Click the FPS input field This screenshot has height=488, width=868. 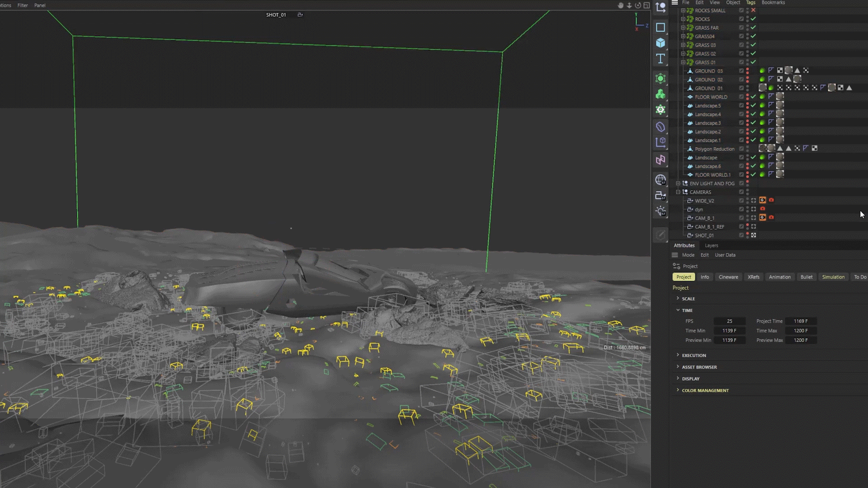click(x=729, y=321)
